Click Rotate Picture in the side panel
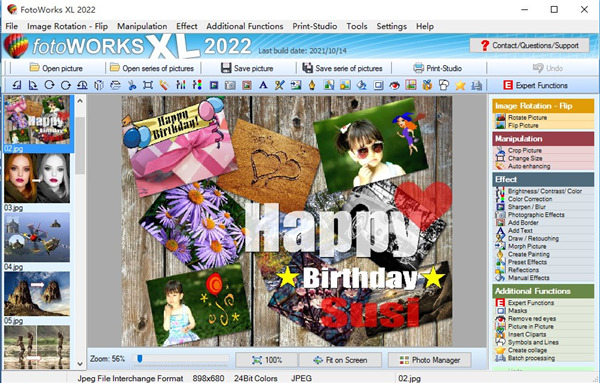Image resolution: width=600 pixels, height=383 pixels. click(527, 117)
